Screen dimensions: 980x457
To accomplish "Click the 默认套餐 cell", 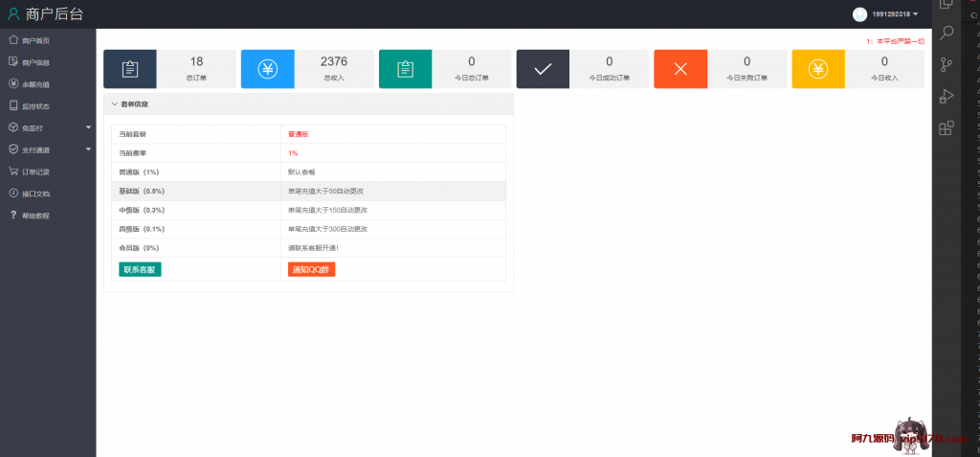I will [x=393, y=172].
